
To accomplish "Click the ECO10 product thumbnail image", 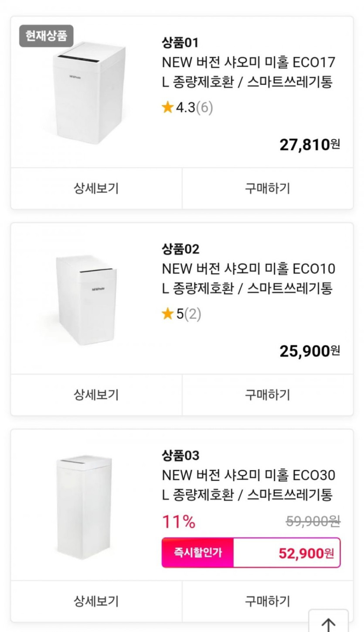I will tap(86, 300).
